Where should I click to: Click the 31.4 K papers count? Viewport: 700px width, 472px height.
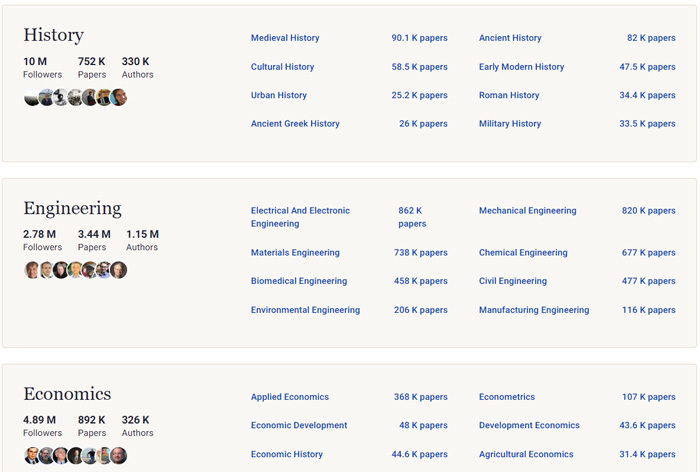647,454
